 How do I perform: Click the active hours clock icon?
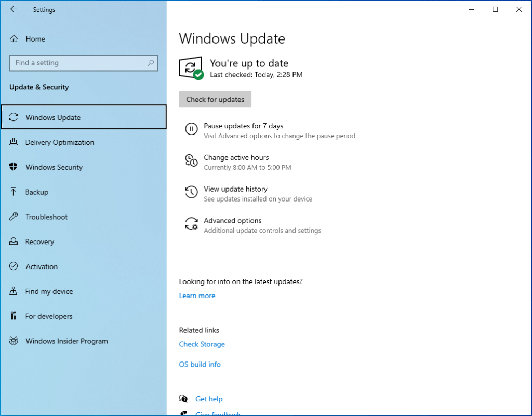pos(191,161)
